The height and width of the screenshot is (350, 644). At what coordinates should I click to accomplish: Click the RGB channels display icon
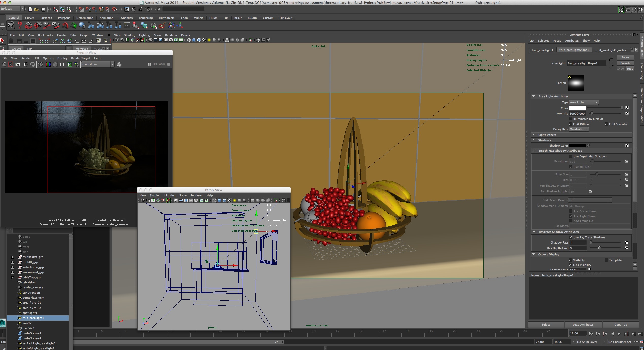pyautogui.click(x=48, y=64)
